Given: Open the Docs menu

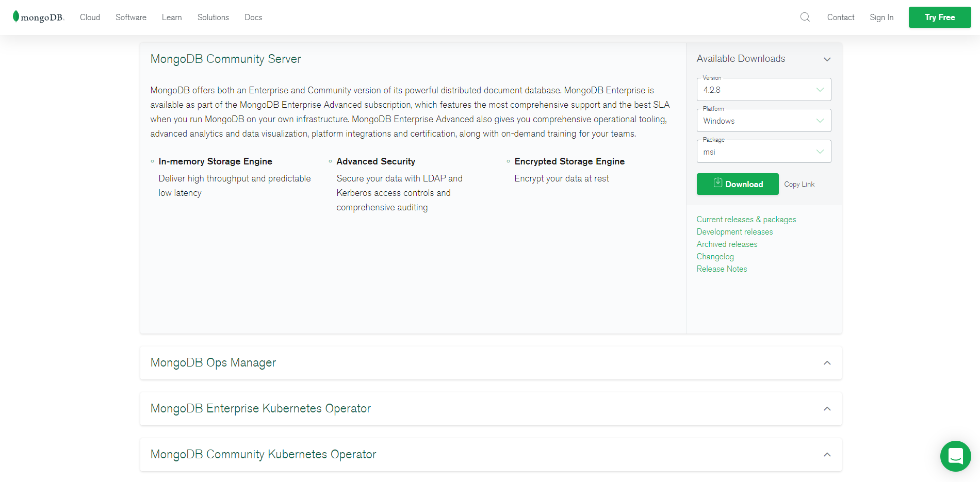Looking at the screenshot, I should tap(253, 17).
